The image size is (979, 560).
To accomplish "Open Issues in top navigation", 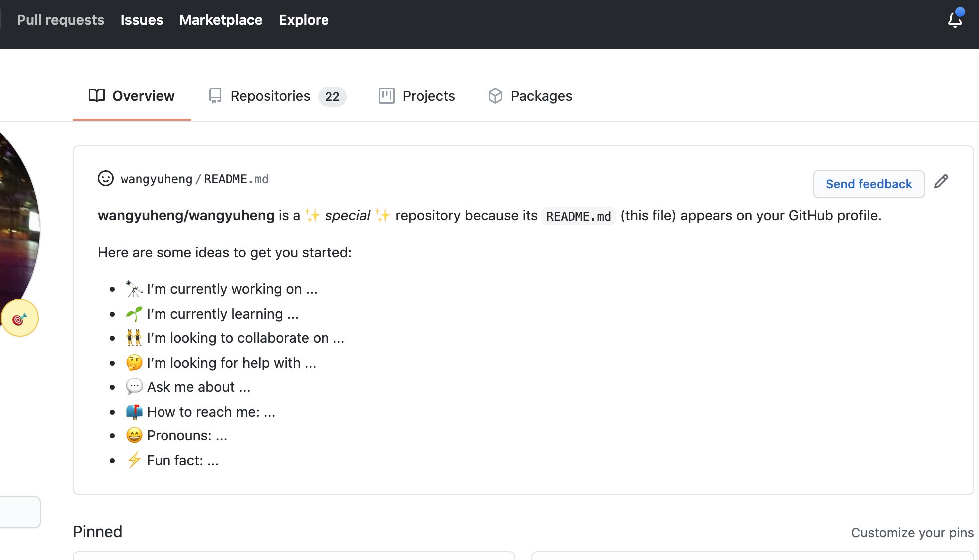I will tap(142, 20).
